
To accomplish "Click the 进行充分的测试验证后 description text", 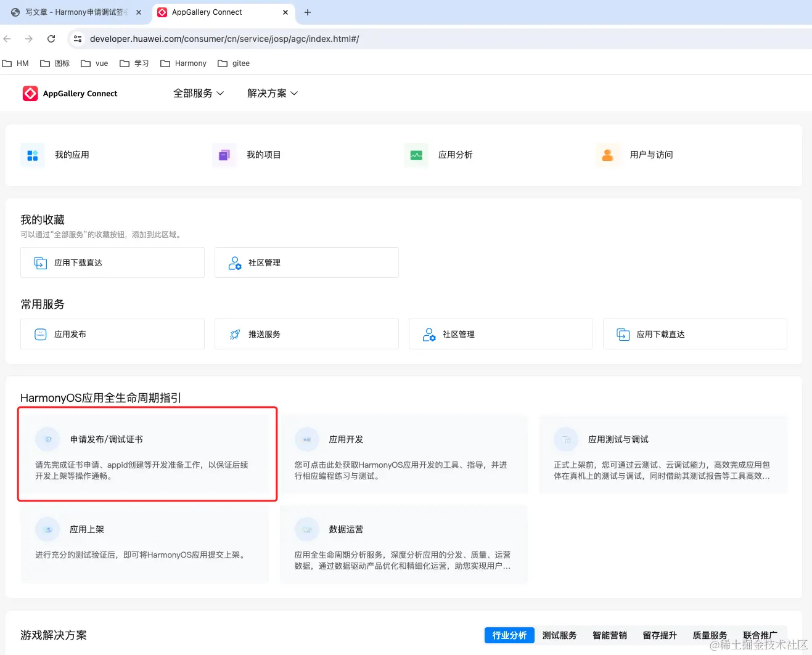I will tap(141, 555).
